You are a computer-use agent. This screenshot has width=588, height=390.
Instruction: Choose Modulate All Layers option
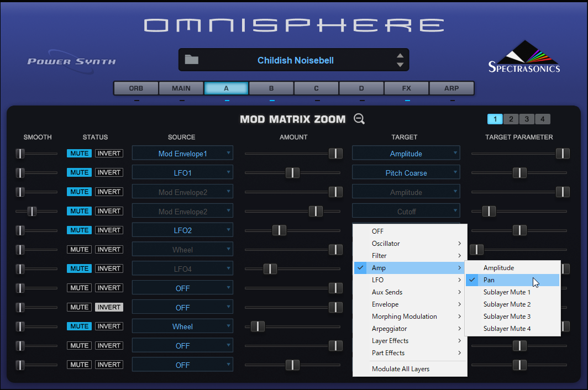click(410, 369)
